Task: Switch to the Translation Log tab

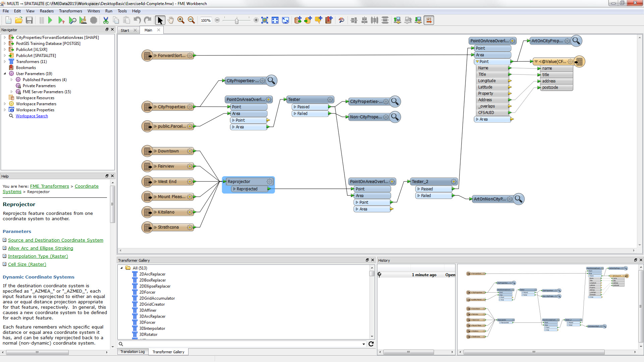Action: 132,352
